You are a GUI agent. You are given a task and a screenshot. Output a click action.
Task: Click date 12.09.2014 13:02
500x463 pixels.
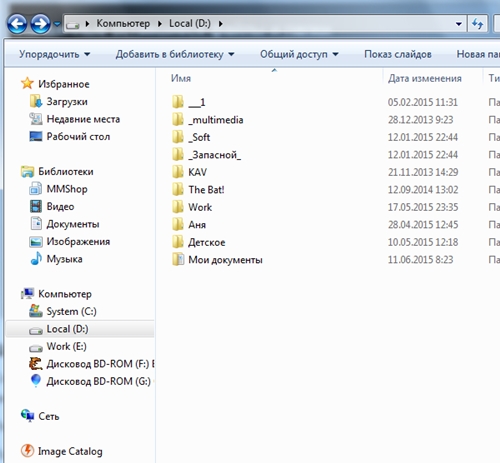(x=423, y=190)
